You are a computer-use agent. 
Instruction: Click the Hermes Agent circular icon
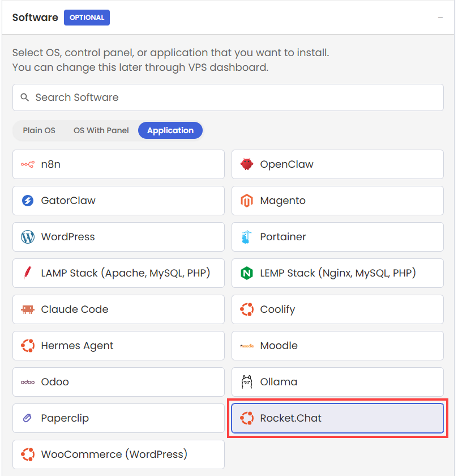28,346
